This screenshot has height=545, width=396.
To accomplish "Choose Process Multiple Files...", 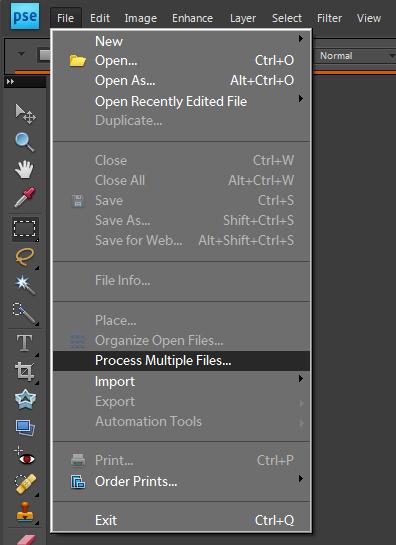I will click(x=181, y=361).
